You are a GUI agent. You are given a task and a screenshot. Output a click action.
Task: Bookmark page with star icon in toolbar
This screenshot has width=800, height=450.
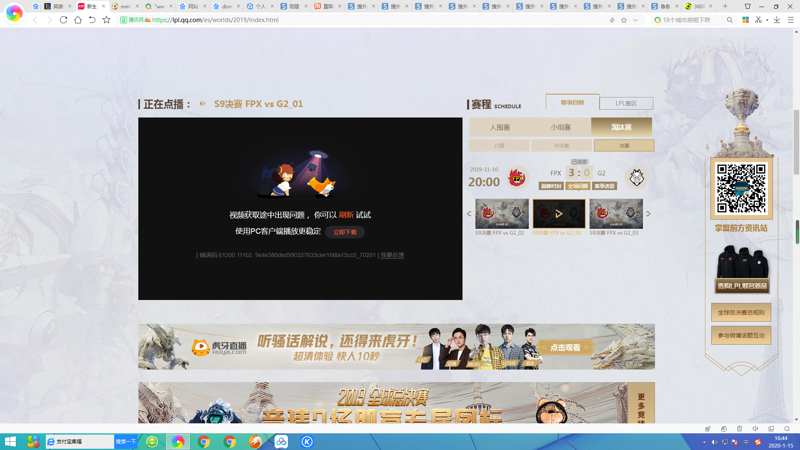pos(106,20)
